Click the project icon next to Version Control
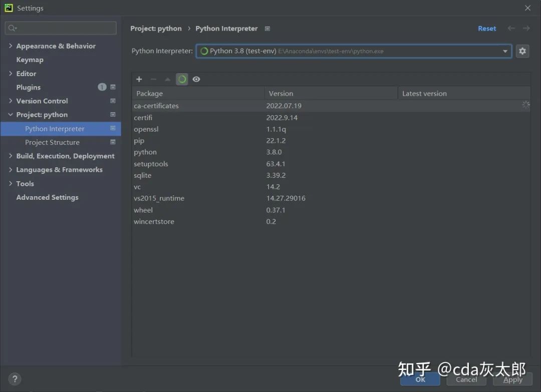The height and width of the screenshot is (392, 541). [x=113, y=101]
